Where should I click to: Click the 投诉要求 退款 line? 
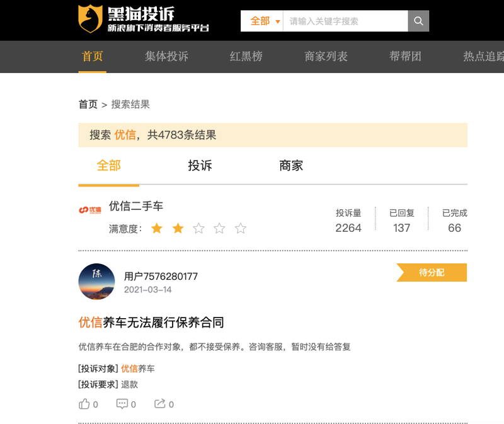[x=108, y=384]
